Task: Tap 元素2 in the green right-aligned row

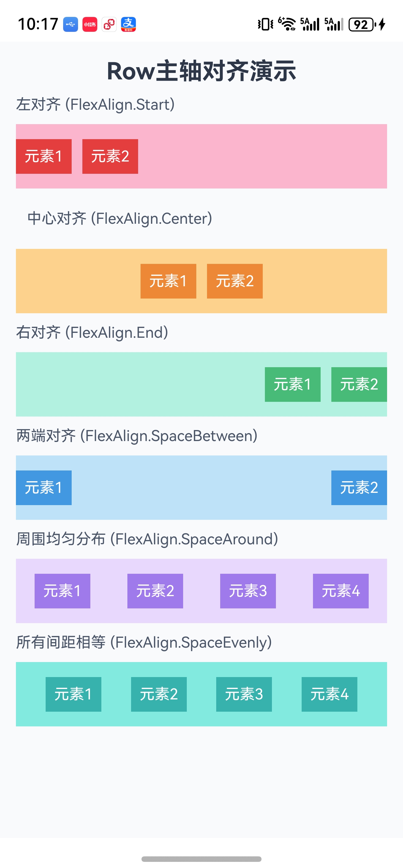Action: coord(359,384)
